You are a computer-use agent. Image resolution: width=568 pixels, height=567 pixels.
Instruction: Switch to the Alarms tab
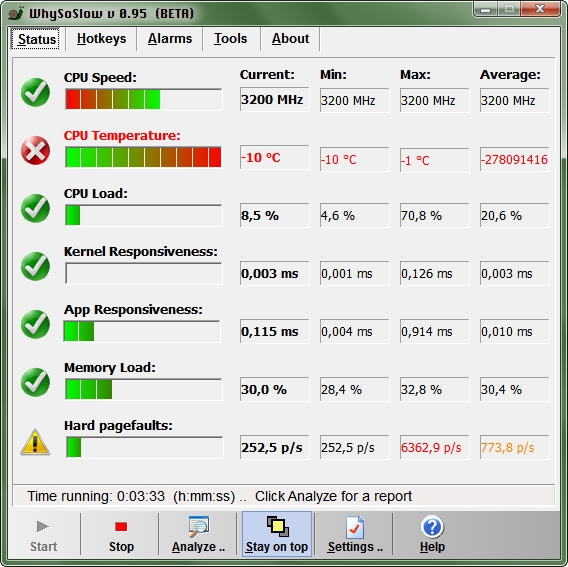point(170,38)
